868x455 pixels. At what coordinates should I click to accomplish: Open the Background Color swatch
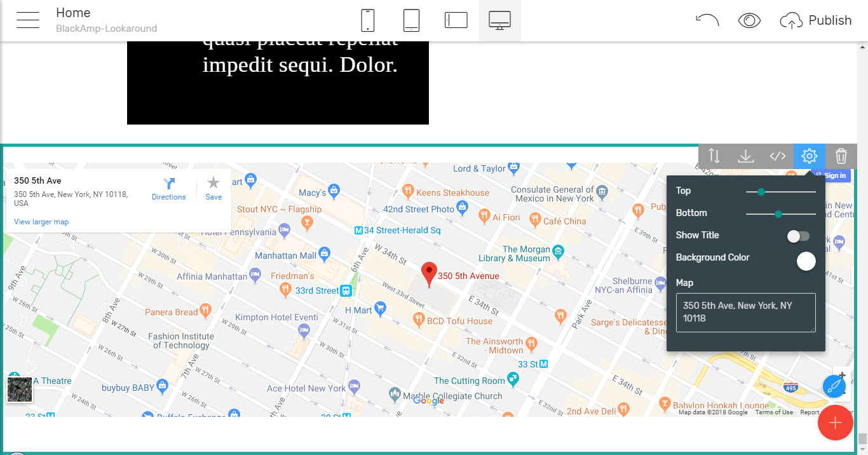pos(806,261)
